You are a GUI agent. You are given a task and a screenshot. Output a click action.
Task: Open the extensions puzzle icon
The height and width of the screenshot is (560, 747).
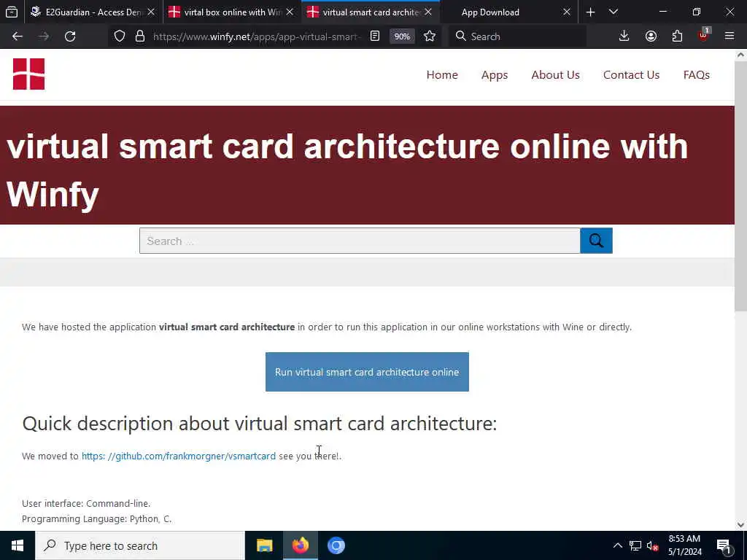click(677, 36)
